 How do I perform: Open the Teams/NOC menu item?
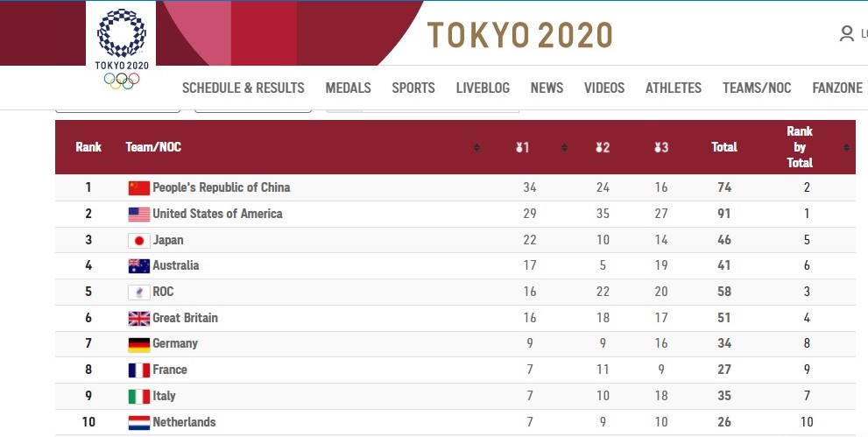tap(757, 88)
